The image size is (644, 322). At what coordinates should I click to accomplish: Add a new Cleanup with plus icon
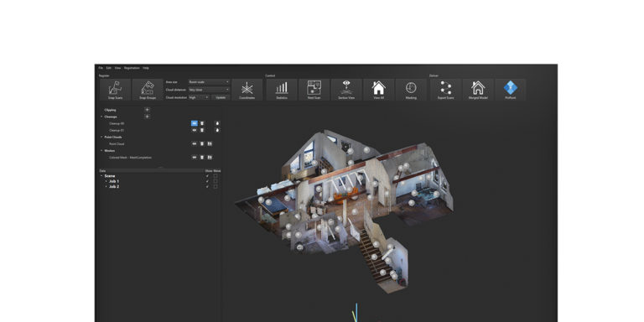click(147, 117)
